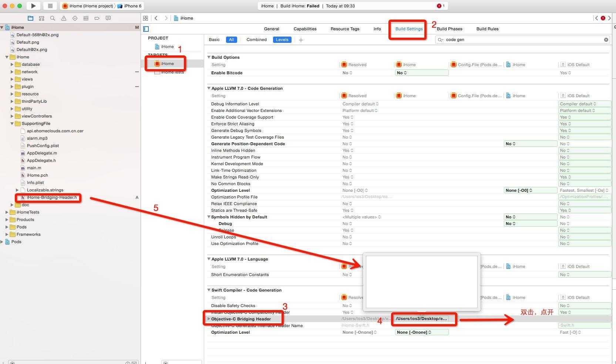The width and height of the screenshot is (616, 364).
Task: Collapse the Swift Compiler - Code Generation section
Action: click(209, 290)
